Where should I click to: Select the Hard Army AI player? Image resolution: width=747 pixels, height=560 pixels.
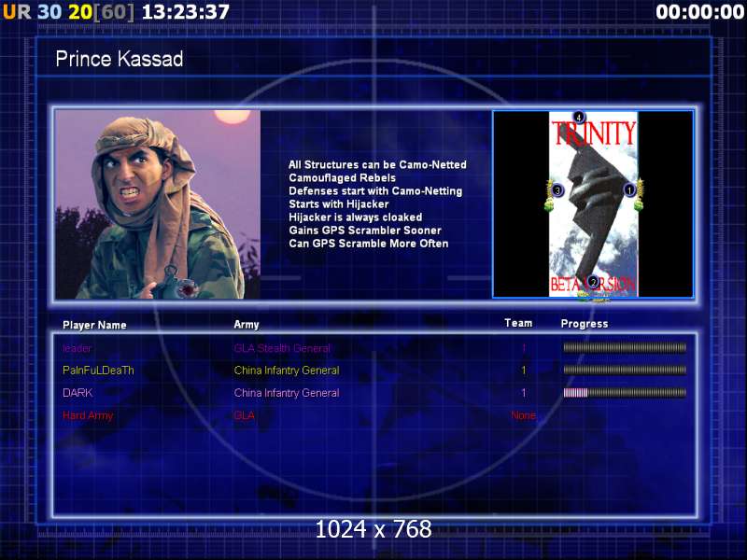point(88,415)
